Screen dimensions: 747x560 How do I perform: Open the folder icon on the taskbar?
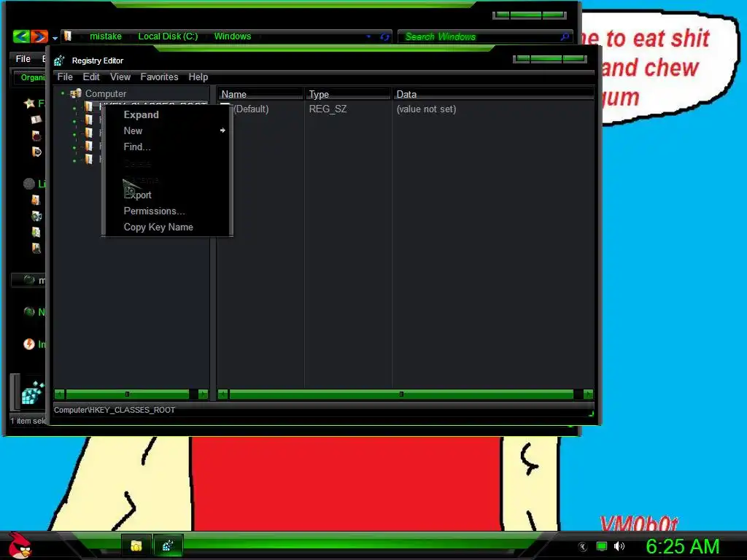click(x=136, y=545)
